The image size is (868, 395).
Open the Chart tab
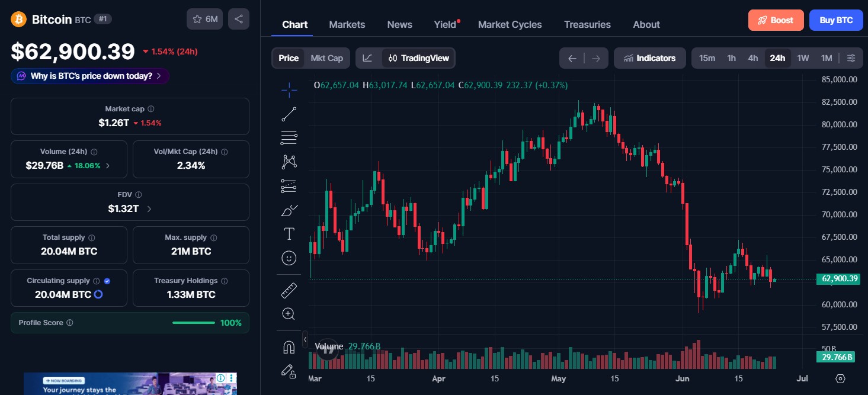click(x=295, y=24)
